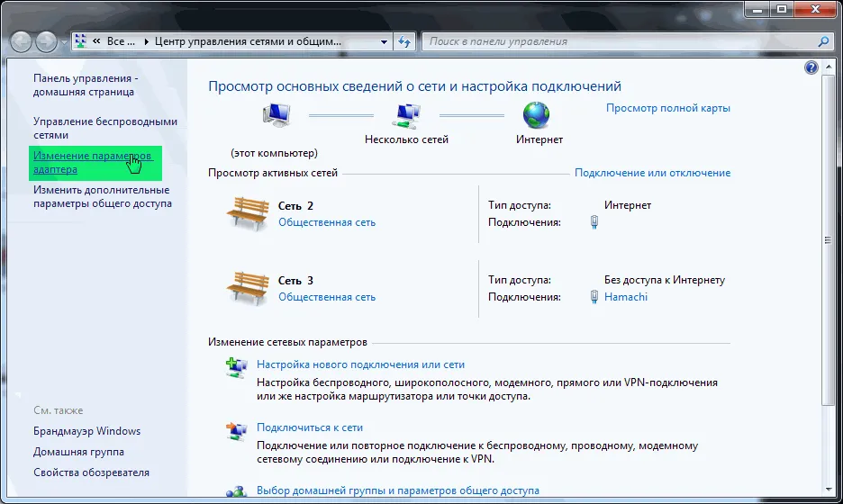Click the bench icon for Сеть 3
Image resolution: width=843 pixels, height=504 pixels.
(x=248, y=288)
